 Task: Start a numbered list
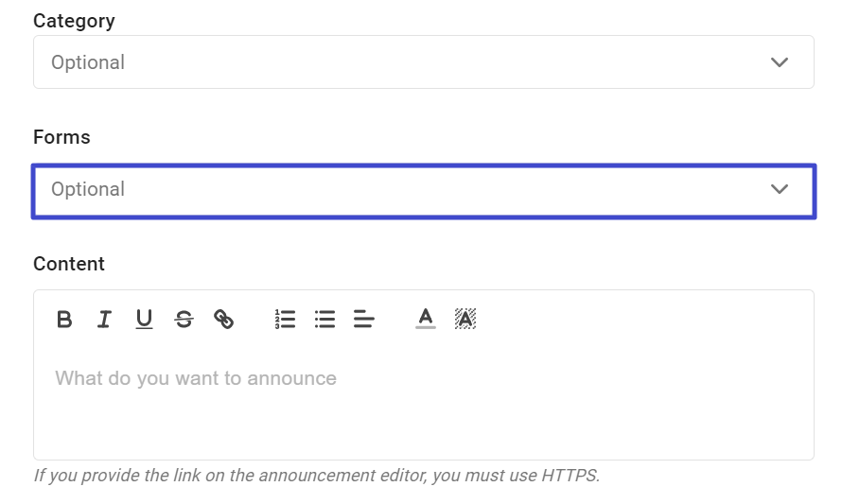[x=285, y=320]
